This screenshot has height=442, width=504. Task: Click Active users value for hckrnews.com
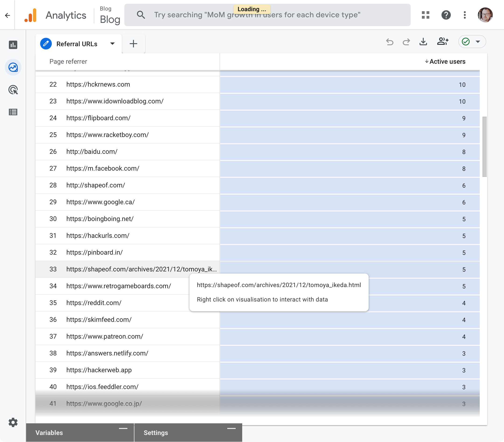(x=462, y=85)
